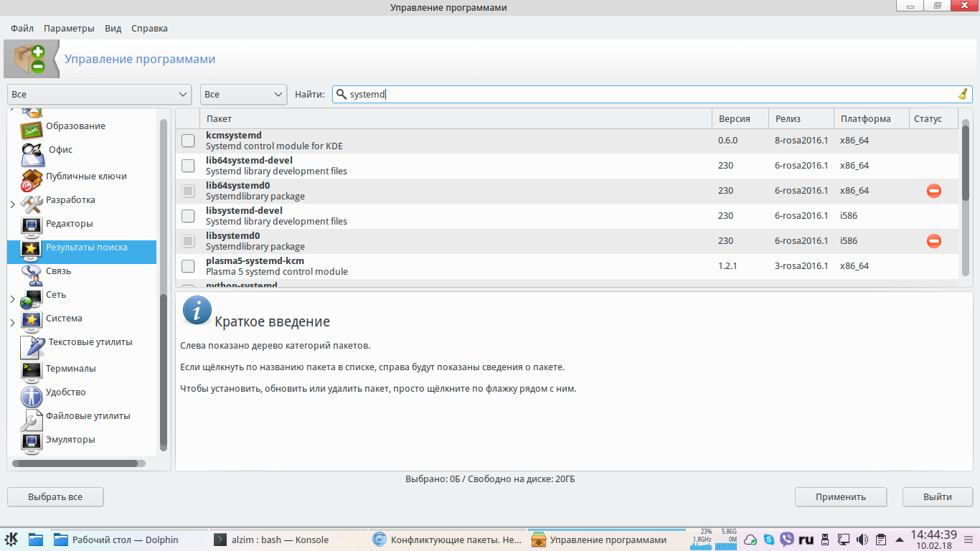Click the Apply button
980x551 pixels.
(x=840, y=496)
